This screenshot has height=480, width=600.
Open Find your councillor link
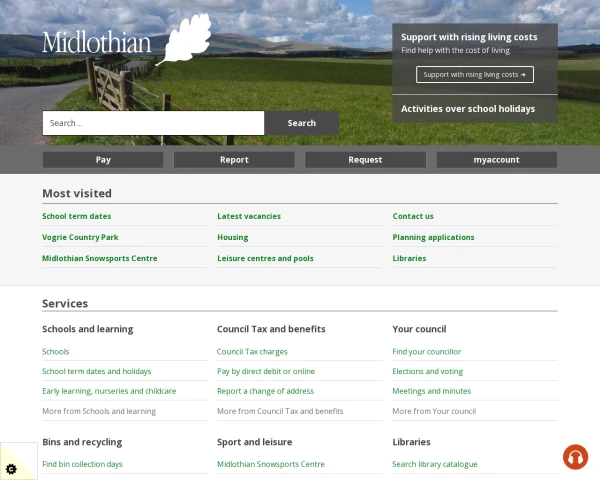pyautogui.click(x=426, y=351)
